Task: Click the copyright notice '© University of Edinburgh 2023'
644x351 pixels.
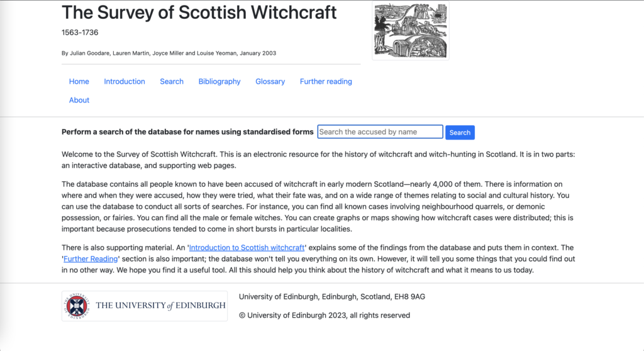Action: point(292,315)
